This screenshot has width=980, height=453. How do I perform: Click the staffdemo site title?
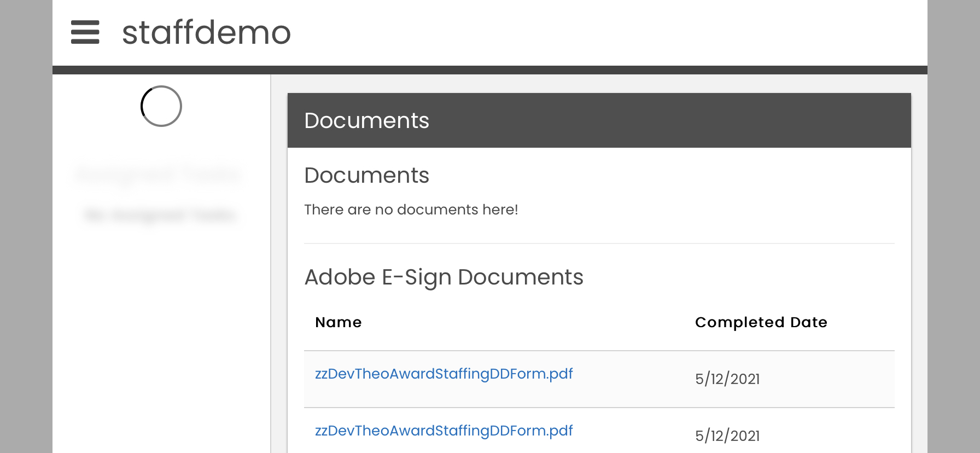tap(206, 32)
